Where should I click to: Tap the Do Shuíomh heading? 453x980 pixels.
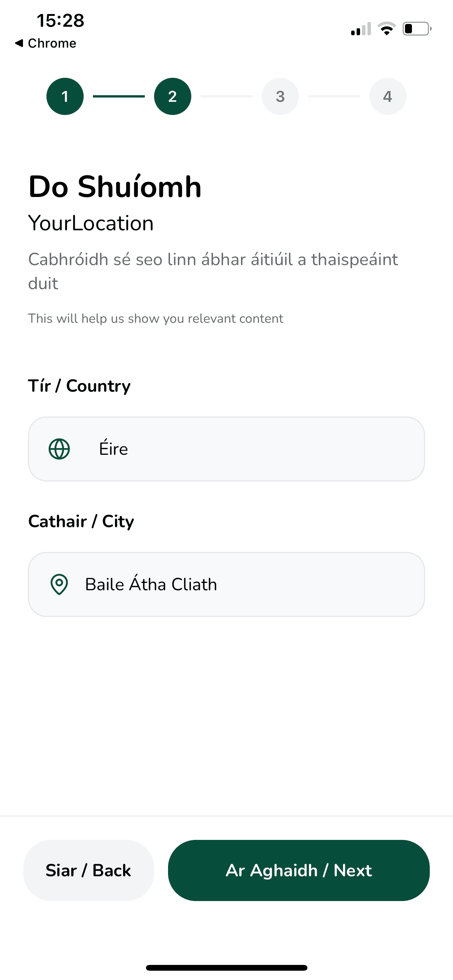click(x=115, y=187)
